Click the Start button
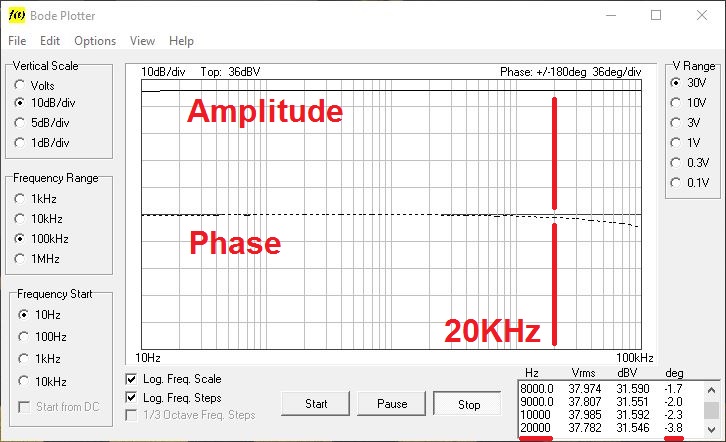726x442 pixels. [316, 404]
